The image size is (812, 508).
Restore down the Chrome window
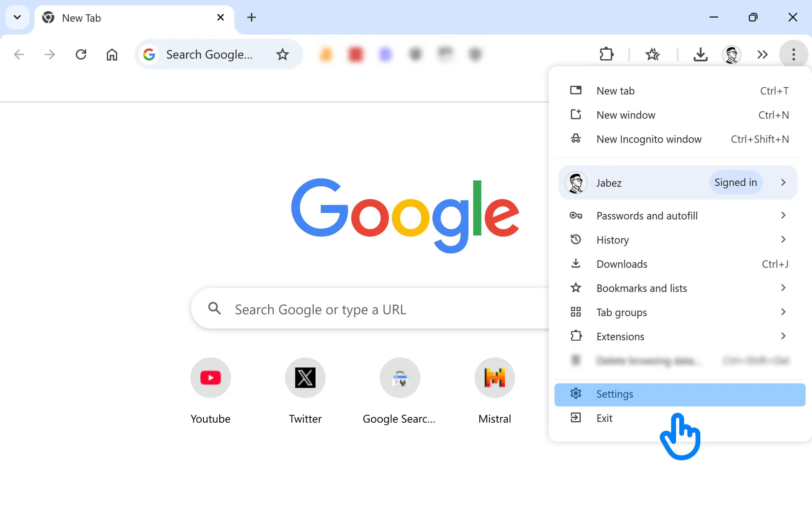753,17
